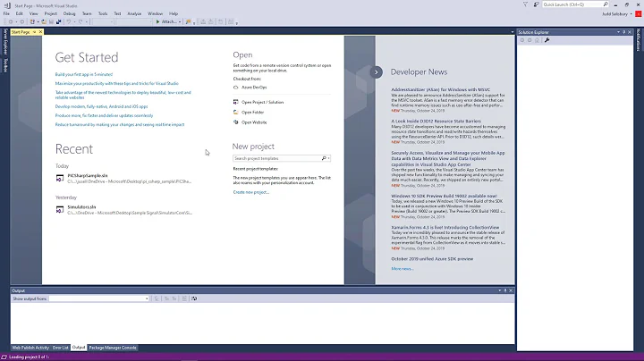Click the Open Project / Solution icon

236,102
